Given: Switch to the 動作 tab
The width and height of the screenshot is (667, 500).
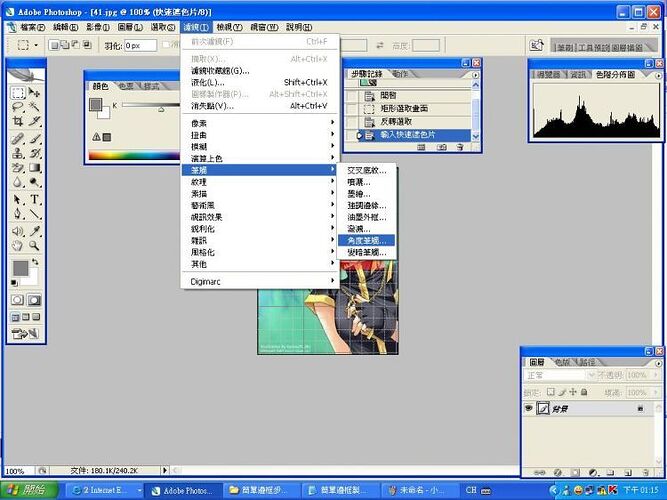Looking at the screenshot, I should [399, 74].
